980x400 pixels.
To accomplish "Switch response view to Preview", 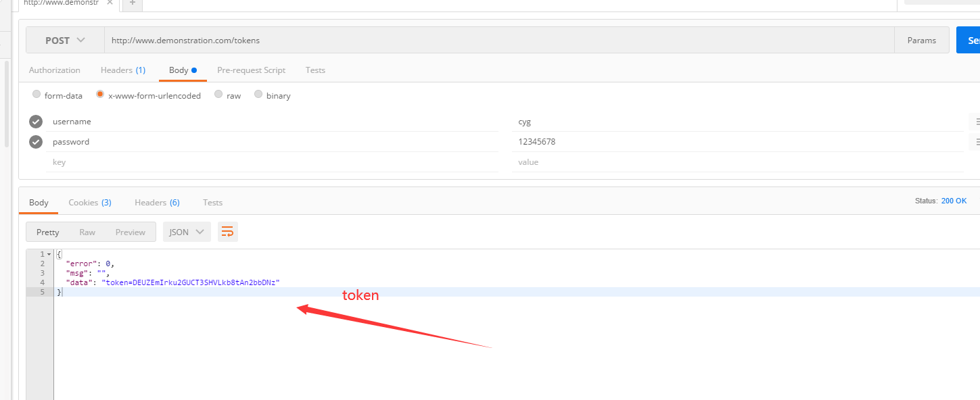I will pyautogui.click(x=131, y=232).
